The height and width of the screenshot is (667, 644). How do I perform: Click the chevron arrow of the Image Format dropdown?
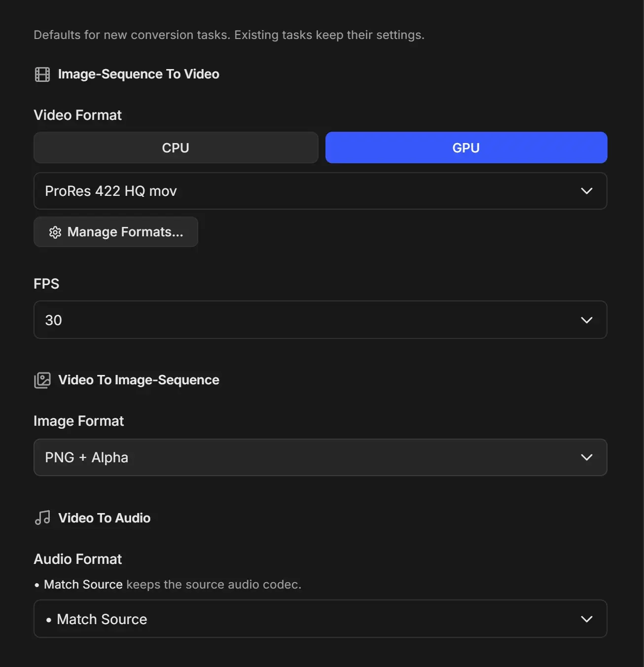click(x=587, y=457)
